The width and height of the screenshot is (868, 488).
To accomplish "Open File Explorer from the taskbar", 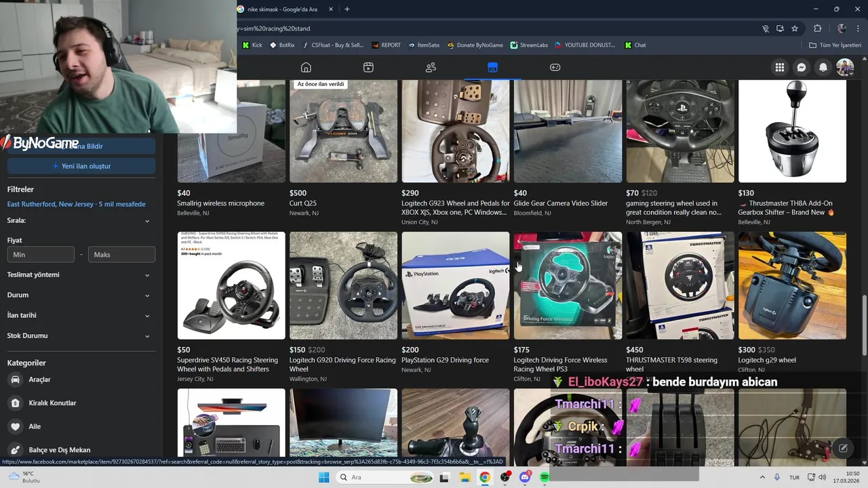I will click(465, 477).
